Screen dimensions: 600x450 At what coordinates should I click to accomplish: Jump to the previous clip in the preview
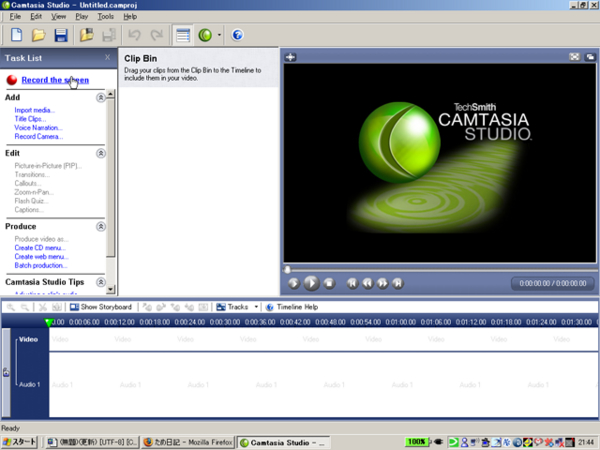[352, 284]
